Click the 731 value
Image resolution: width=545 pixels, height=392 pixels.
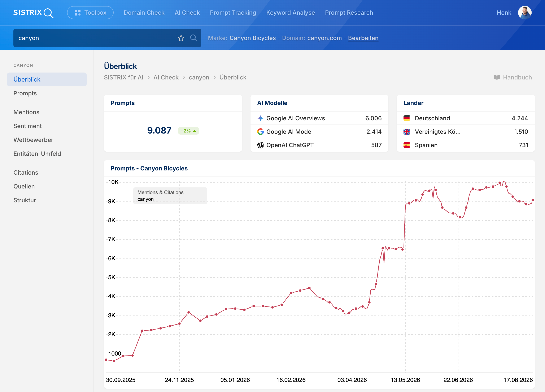click(523, 145)
